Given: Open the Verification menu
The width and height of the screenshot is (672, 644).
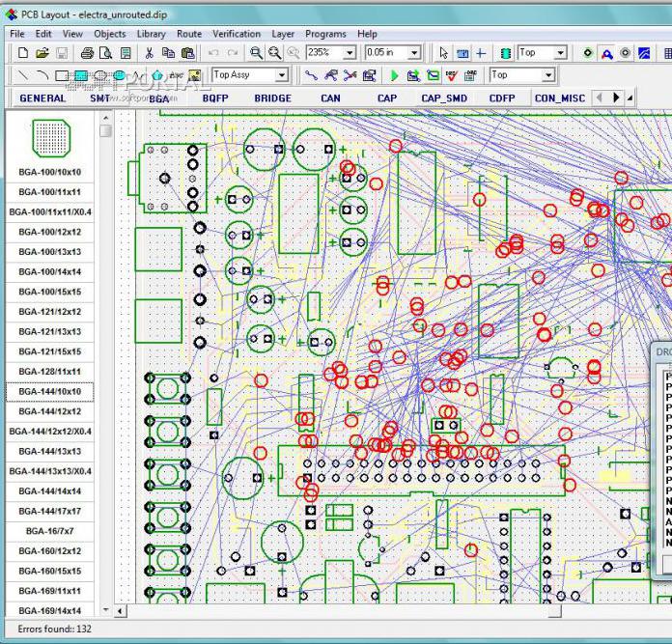Looking at the screenshot, I should tap(237, 34).
